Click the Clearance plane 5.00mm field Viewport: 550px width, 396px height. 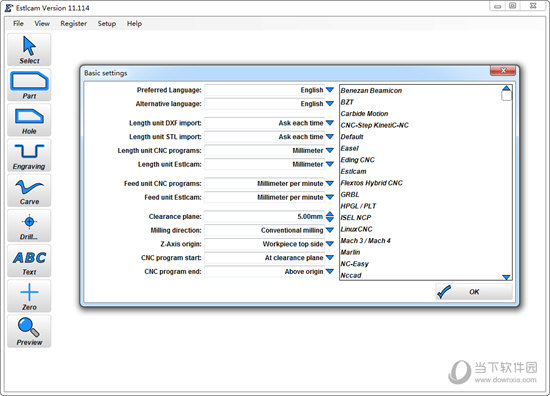[264, 217]
